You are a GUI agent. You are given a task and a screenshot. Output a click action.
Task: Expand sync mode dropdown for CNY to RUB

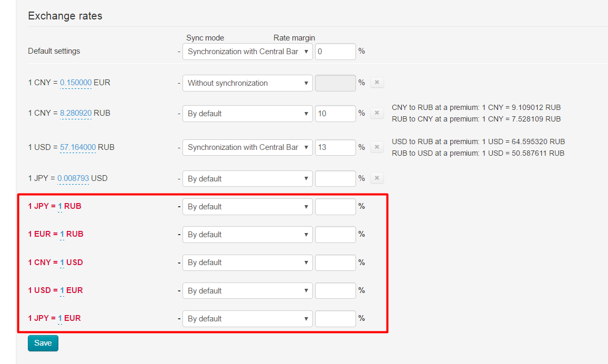tap(247, 114)
